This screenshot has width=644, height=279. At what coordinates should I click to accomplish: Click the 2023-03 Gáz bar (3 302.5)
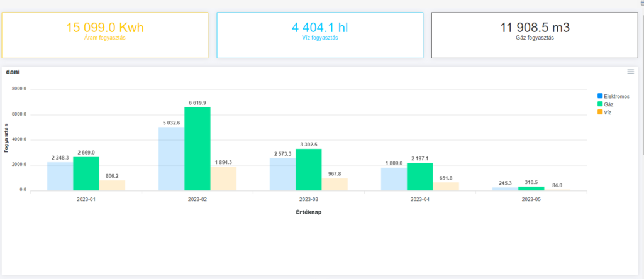309,170
